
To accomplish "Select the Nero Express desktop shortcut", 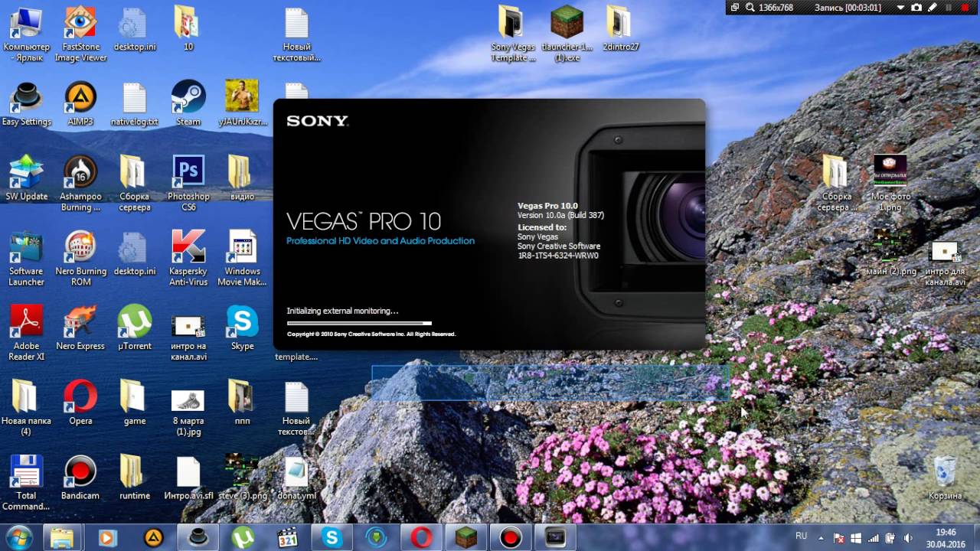I will pos(80,328).
